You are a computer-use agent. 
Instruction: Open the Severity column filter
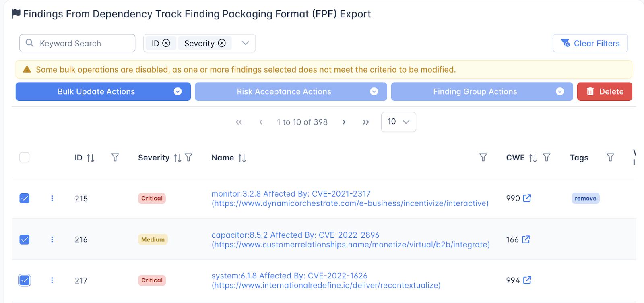188,158
